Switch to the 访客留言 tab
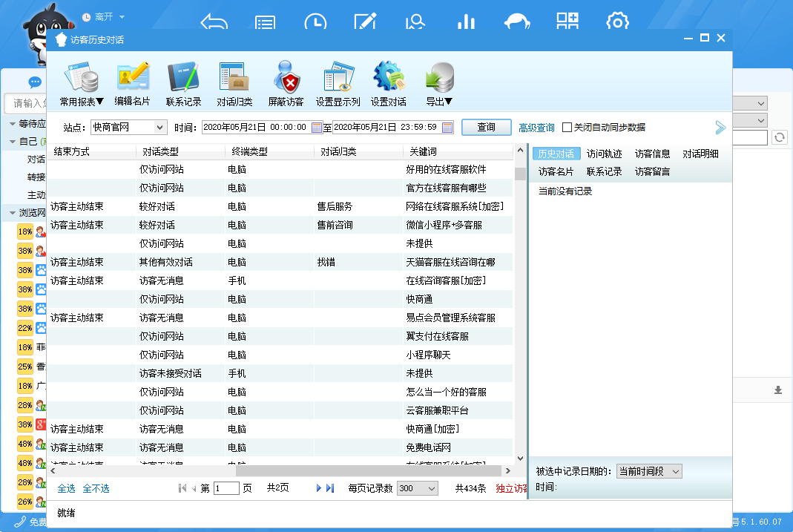 (652, 171)
